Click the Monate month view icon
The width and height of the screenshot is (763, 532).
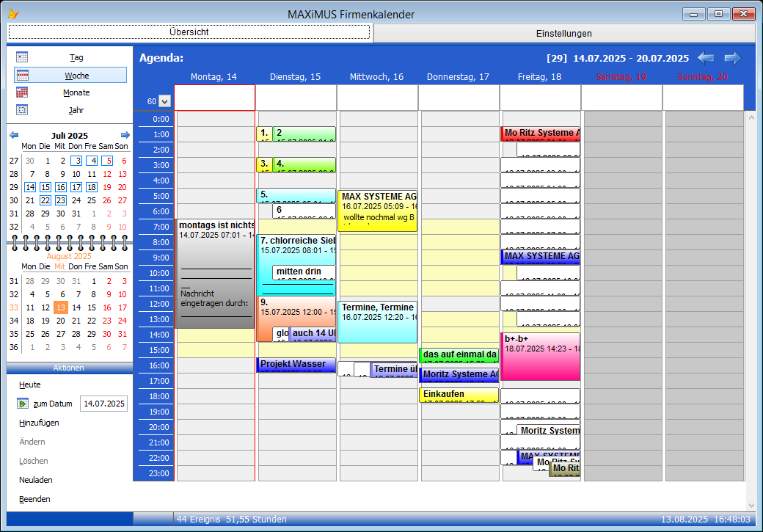[22, 92]
